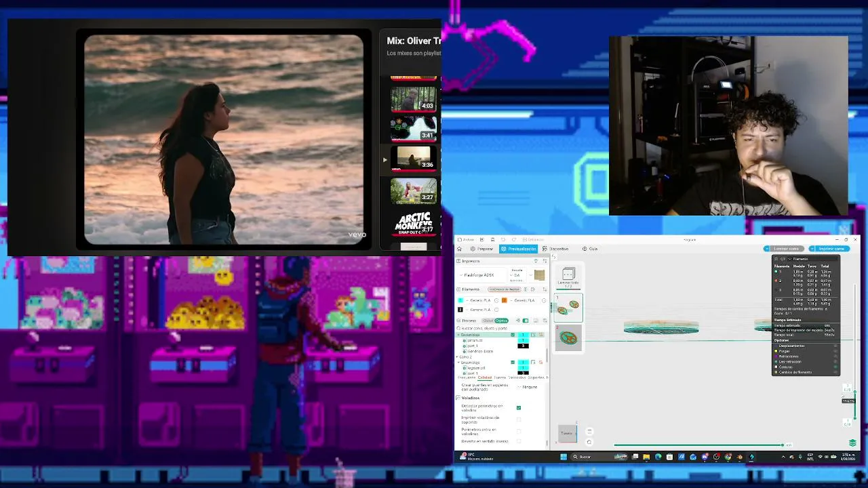
Task: Open the home icon in the slicer
Action: pos(459,249)
